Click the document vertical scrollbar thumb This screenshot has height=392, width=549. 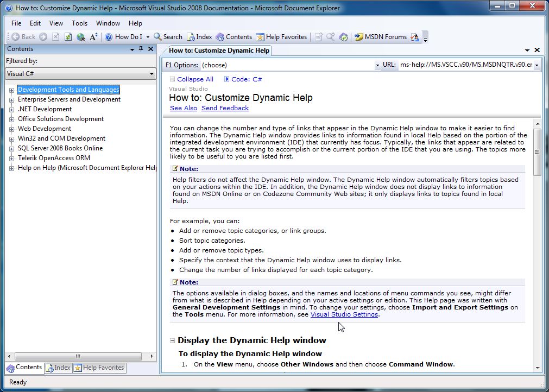pos(538,152)
